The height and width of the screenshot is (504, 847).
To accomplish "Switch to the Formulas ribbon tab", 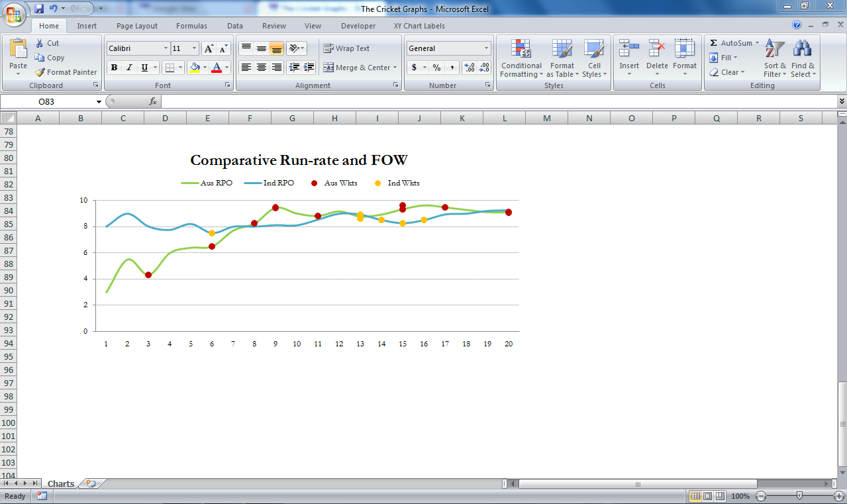I will click(191, 26).
